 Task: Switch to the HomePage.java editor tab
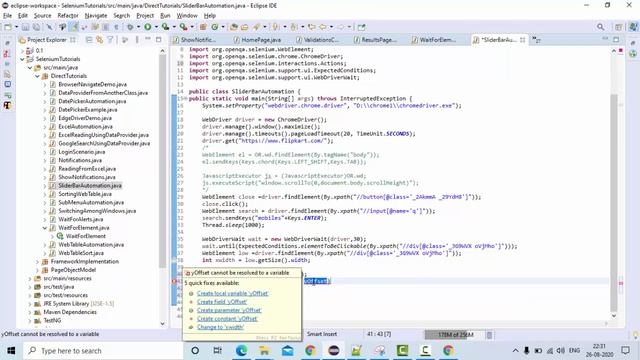click(258, 40)
